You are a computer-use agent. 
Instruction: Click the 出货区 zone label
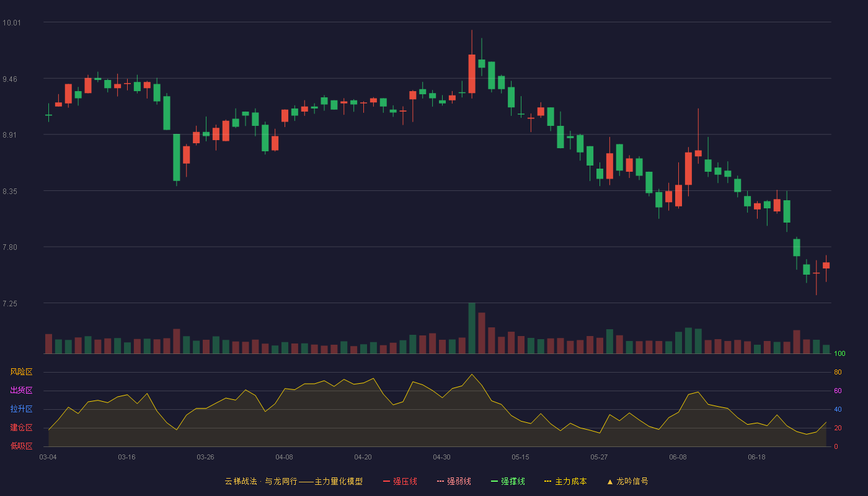point(21,391)
